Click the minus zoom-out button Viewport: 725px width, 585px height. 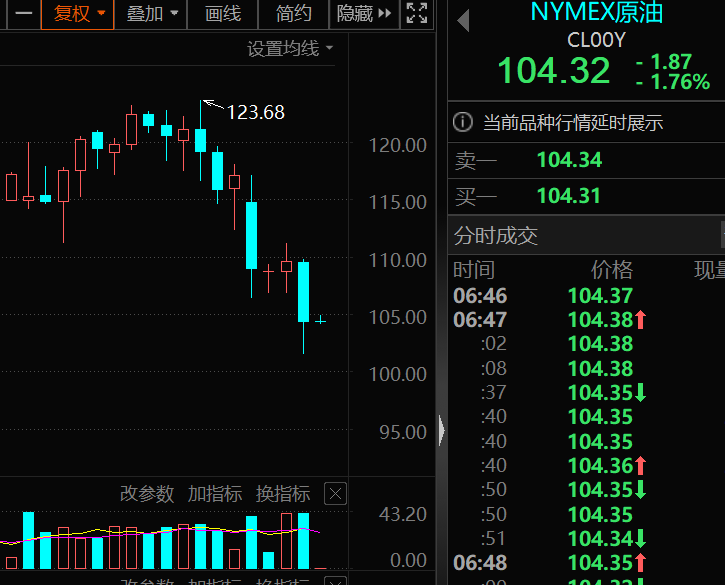click(x=22, y=14)
